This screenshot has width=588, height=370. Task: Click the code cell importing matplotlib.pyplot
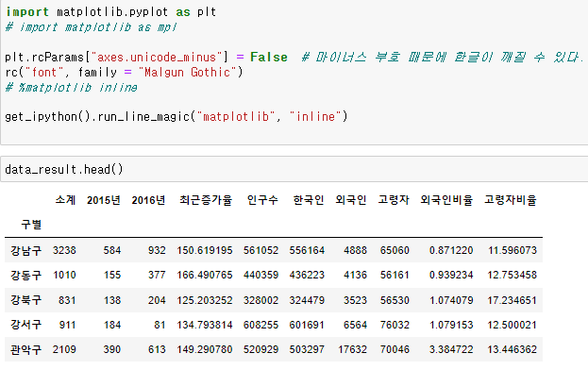point(294,72)
